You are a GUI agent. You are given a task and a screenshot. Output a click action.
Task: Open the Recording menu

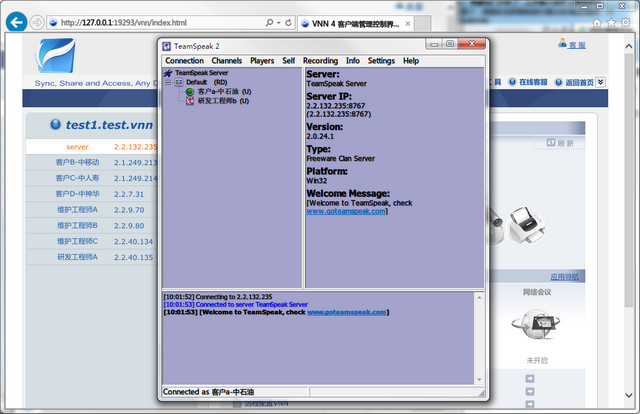320,61
